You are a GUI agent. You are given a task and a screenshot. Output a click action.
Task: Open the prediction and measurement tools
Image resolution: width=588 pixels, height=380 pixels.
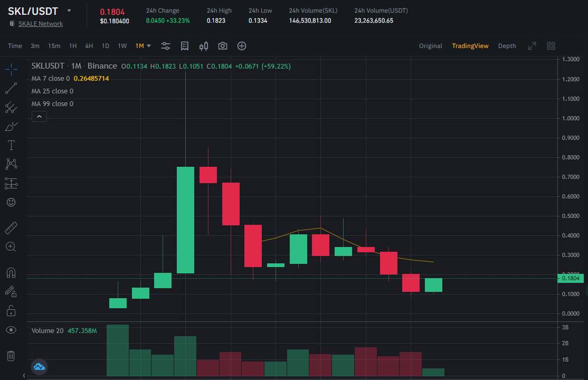pyautogui.click(x=11, y=184)
